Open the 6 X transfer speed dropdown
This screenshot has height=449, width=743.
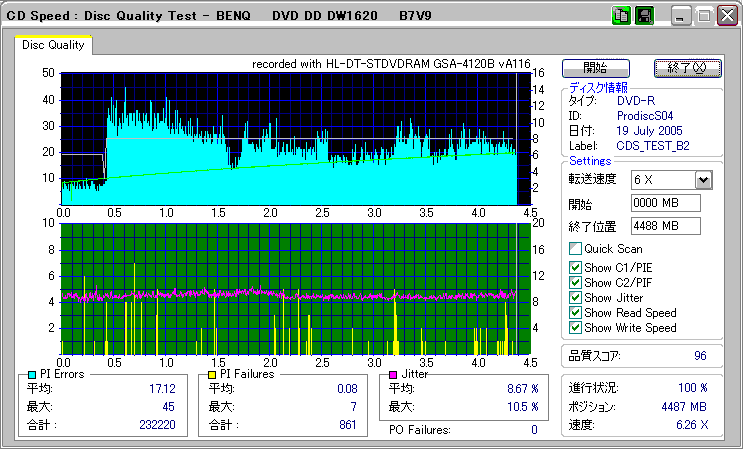point(703,180)
